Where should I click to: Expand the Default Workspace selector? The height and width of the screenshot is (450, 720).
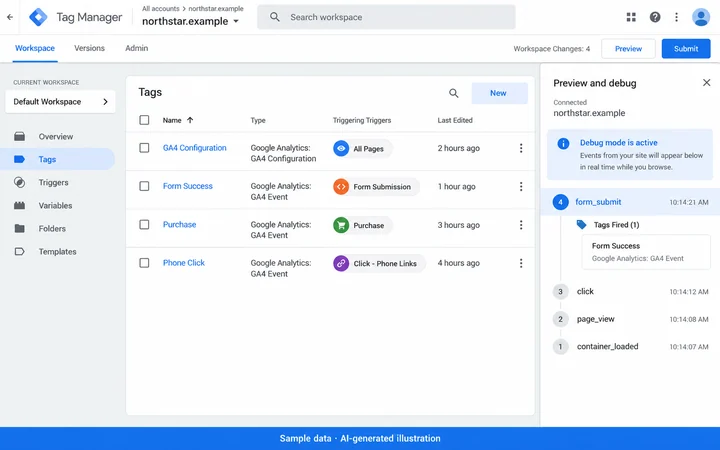60,101
